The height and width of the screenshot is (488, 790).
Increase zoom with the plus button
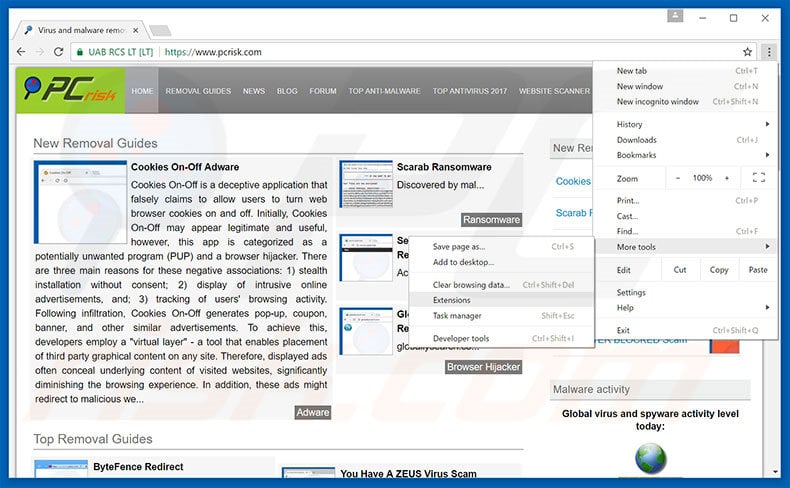tap(727, 178)
